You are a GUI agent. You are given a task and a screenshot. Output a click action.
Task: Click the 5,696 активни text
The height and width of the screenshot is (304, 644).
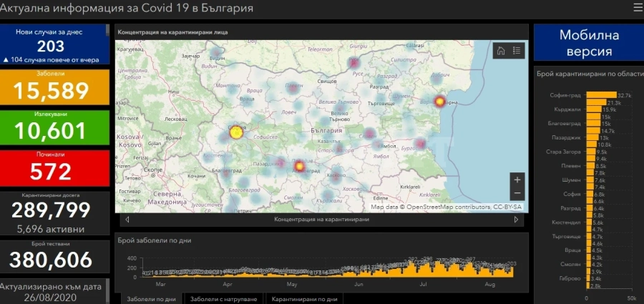51,229
